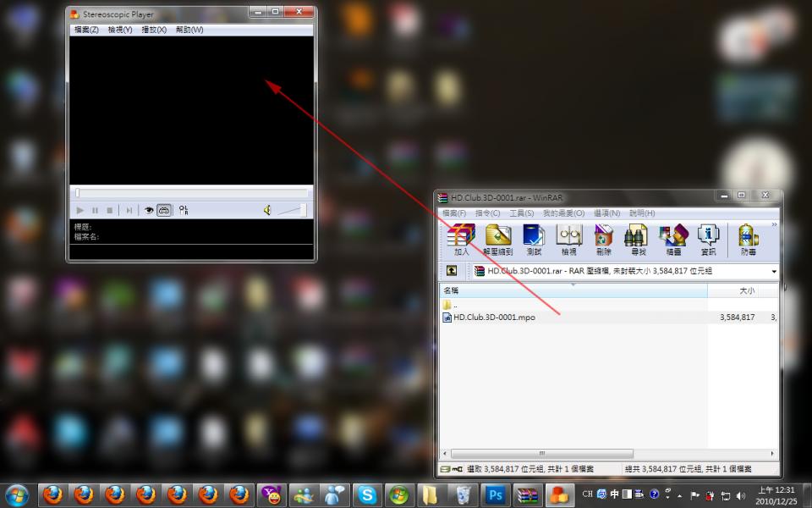Click the scroll right arrow in WinRAR list
Viewport: 812px width, 508px height.
[x=772, y=454]
